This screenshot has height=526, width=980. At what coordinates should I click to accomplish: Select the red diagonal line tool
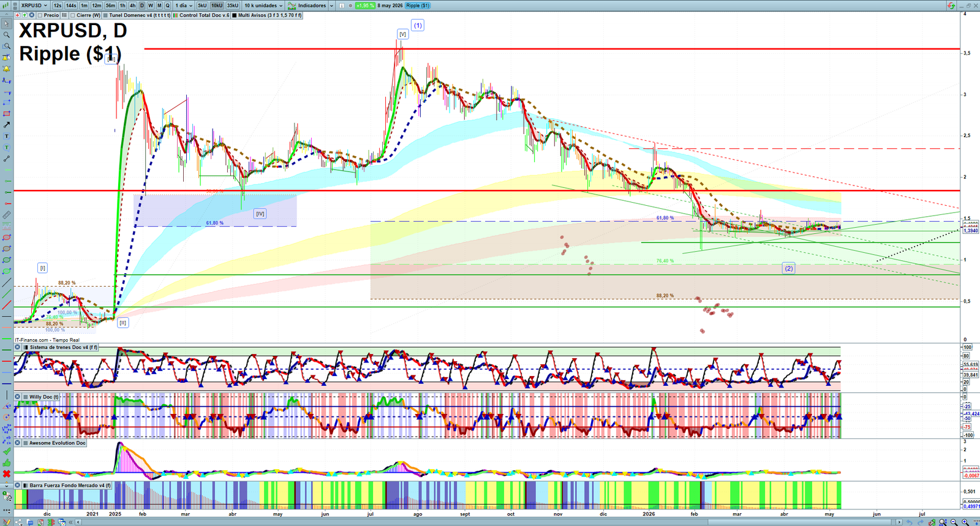7,304
